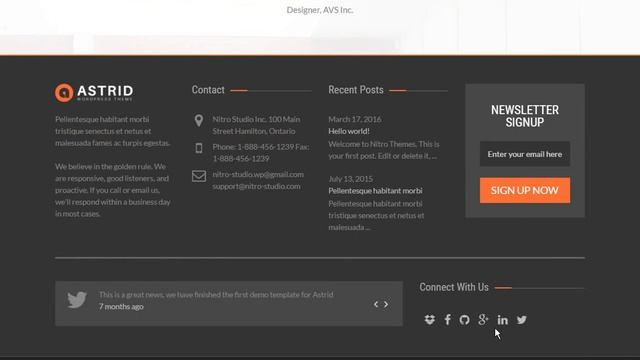The image size is (640, 360).
Task: Open the LinkedIn social icon
Action: click(x=502, y=320)
